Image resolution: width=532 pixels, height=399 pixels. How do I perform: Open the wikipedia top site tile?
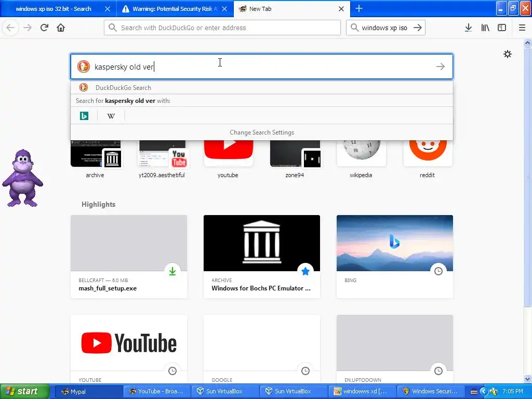pyautogui.click(x=361, y=159)
